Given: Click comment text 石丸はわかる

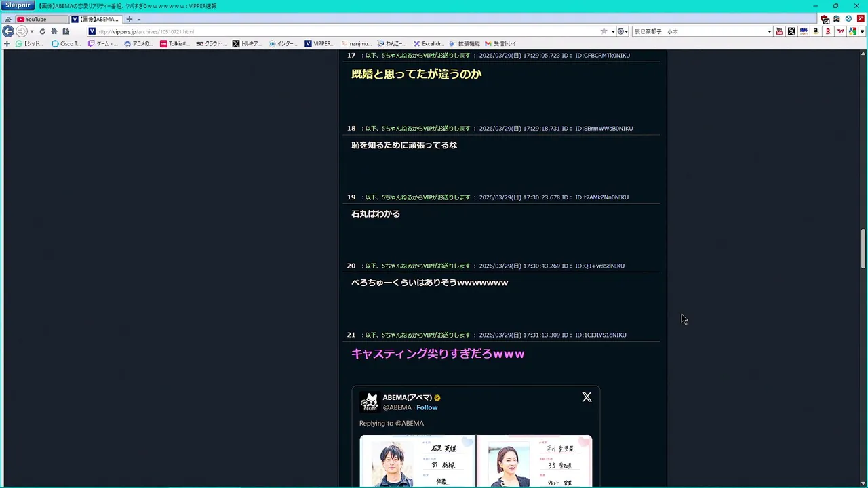Looking at the screenshot, I should [376, 213].
